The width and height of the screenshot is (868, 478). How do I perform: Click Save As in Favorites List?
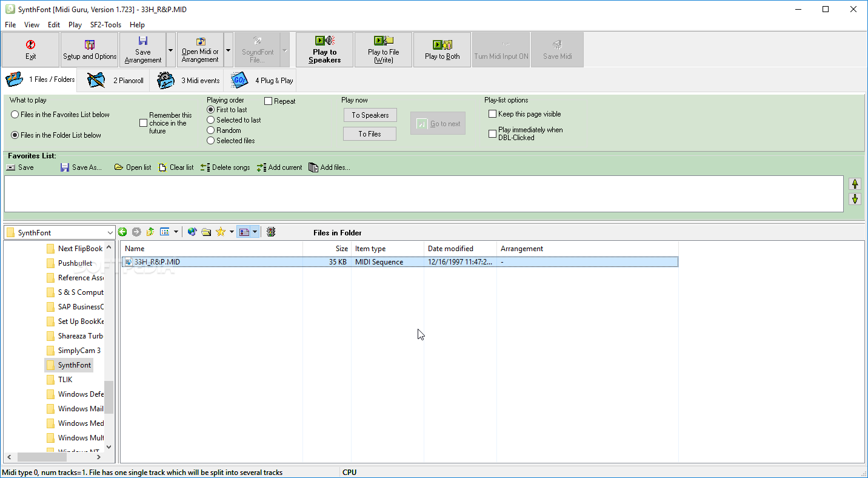pos(81,167)
